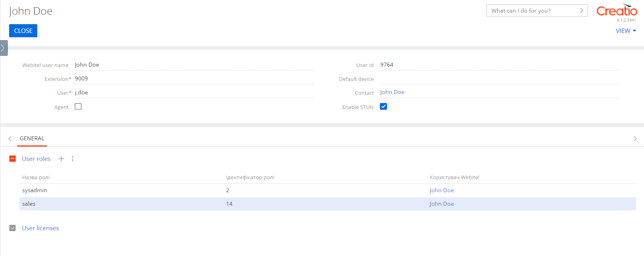Click role identifier value 2
The width and height of the screenshot is (644, 256).
228,190
